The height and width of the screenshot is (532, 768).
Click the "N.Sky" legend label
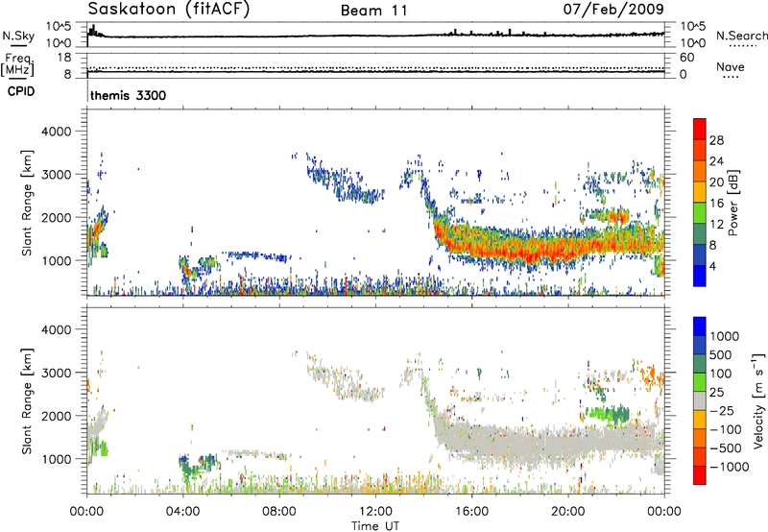pos(18,36)
